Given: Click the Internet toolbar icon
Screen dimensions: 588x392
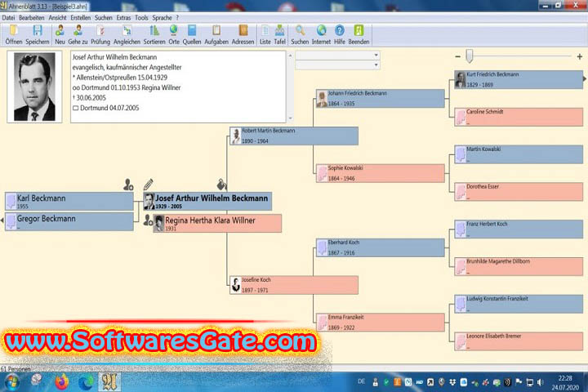Looking at the screenshot, I should 321,35.
